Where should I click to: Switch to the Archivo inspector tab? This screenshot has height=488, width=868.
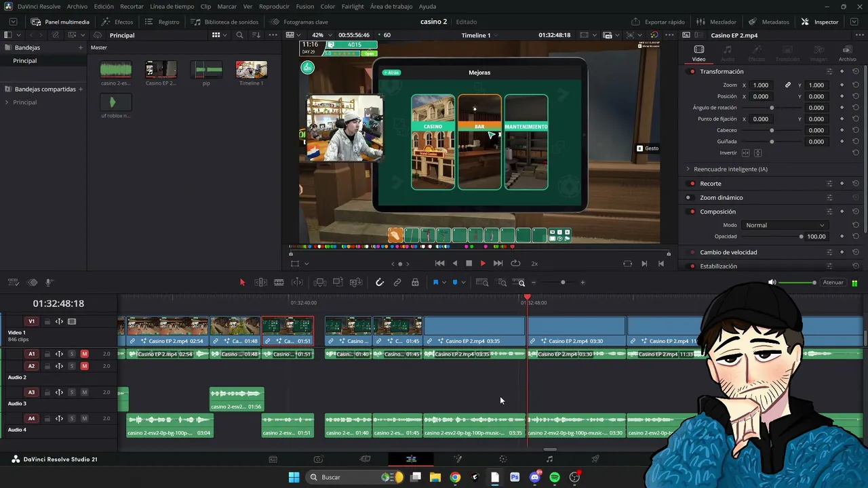point(847,54)
